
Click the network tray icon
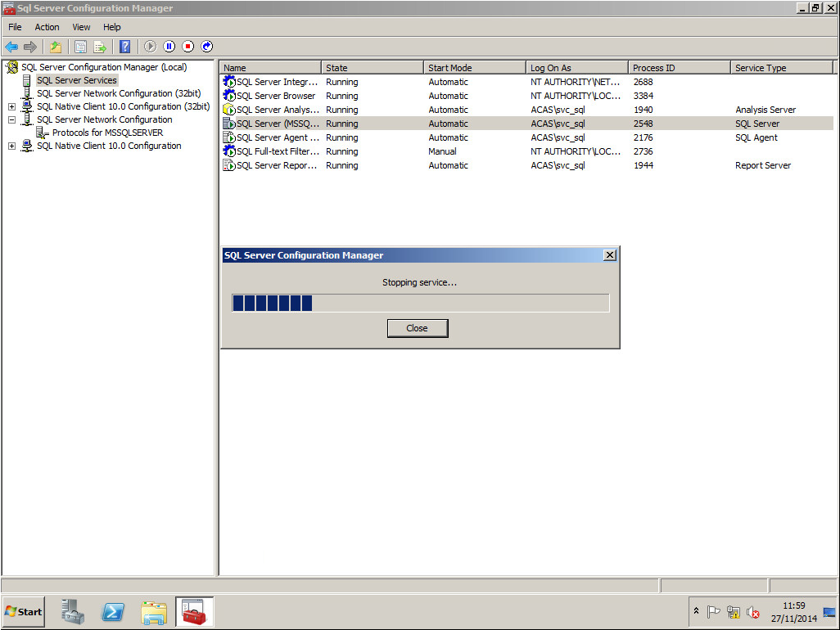734,612
